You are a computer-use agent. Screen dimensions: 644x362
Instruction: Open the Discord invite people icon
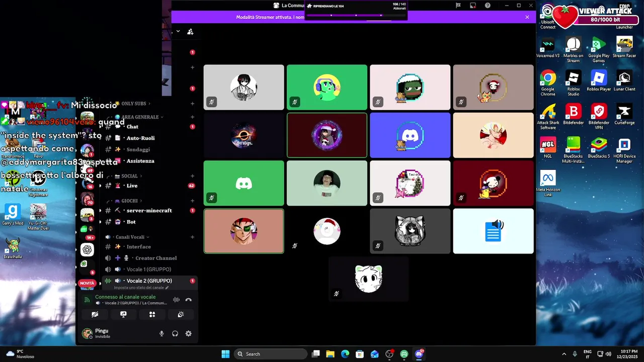190,32
